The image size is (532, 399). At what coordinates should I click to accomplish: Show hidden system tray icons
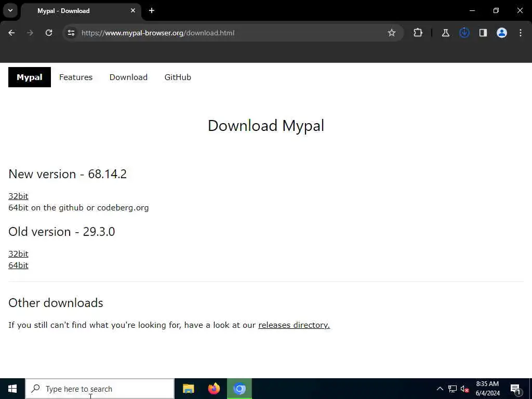point(440,389)
